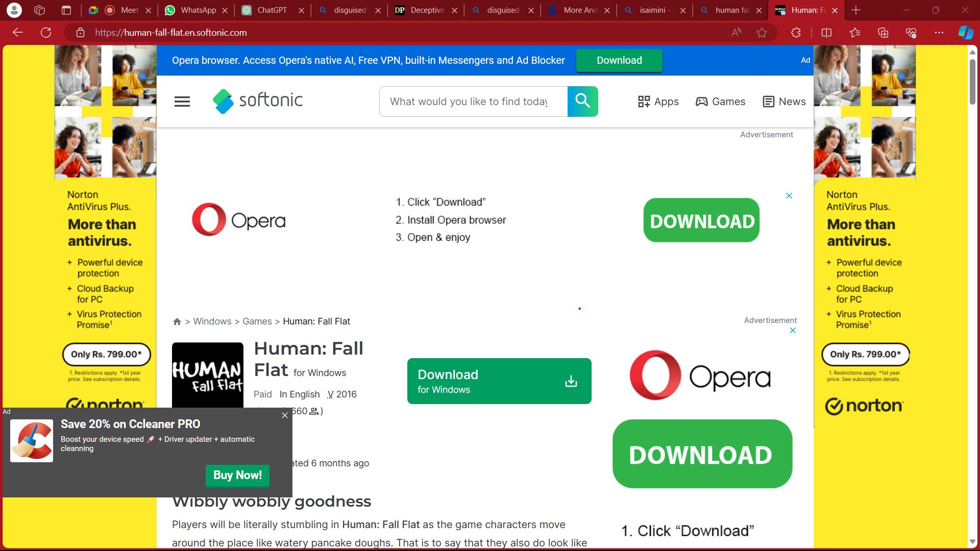The image size is (980, 551).
Task: Close the Opera banner advertisement
Action: tap(789, 196)
